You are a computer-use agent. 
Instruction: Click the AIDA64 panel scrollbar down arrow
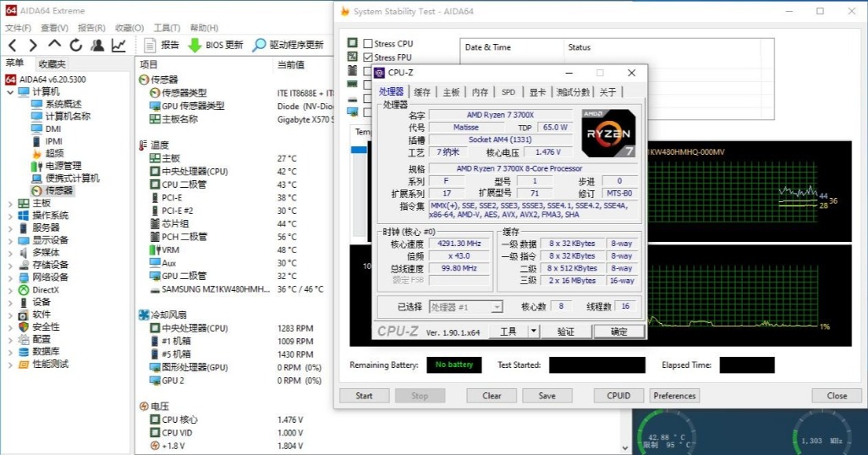click(x=625, y=447)
